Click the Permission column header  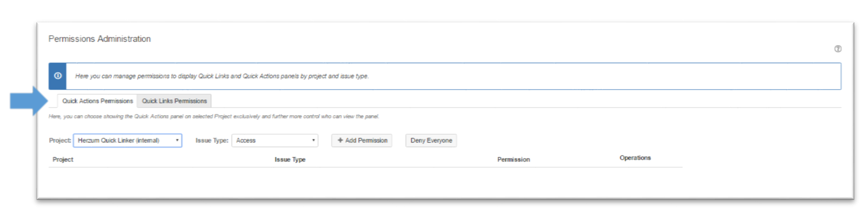pos(513,160)
